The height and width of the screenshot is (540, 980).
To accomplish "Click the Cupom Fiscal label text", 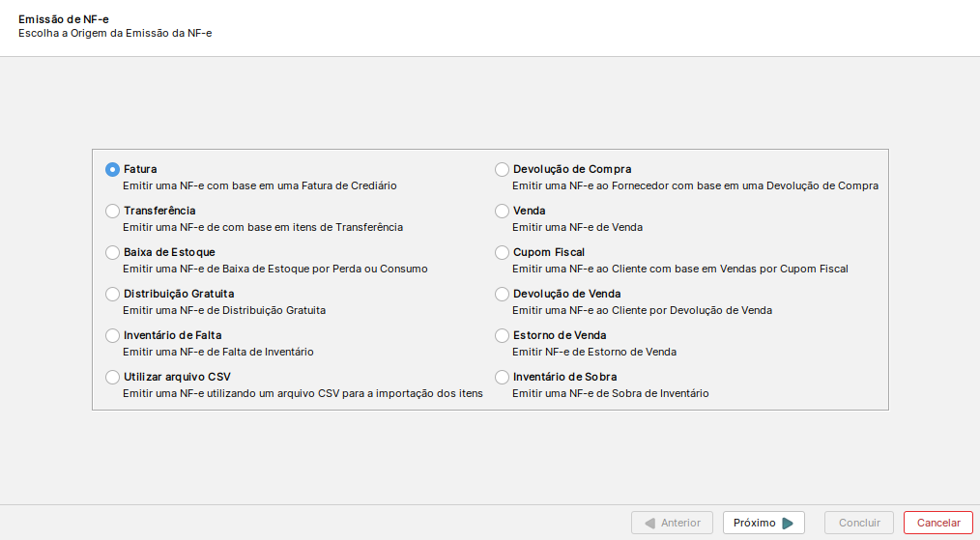I will pyautogui.click(x=549, y=252).
